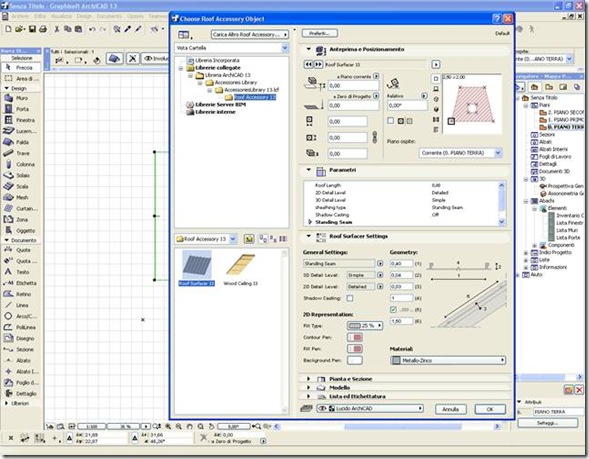Select the Solaio slab tool
589x459 pixels.
pos(21,175)
